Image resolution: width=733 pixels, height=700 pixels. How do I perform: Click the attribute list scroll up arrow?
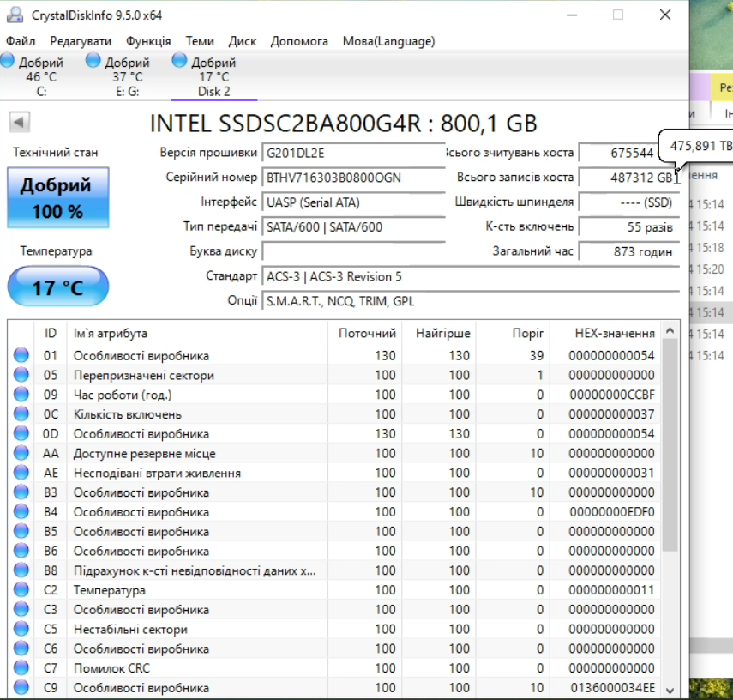click(x=670, y=331)
